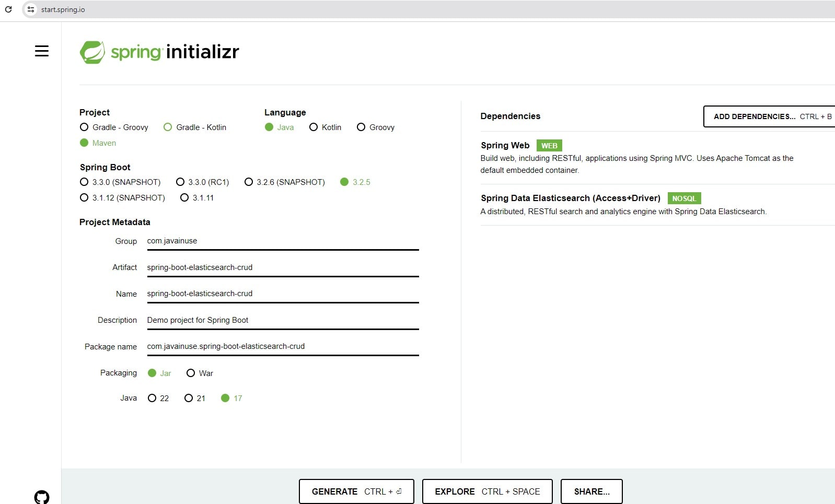Image resolution: width=835 pixels, height=504 pixels.
Task: Pick Java version 22
Action: click(x=158, y=398)
